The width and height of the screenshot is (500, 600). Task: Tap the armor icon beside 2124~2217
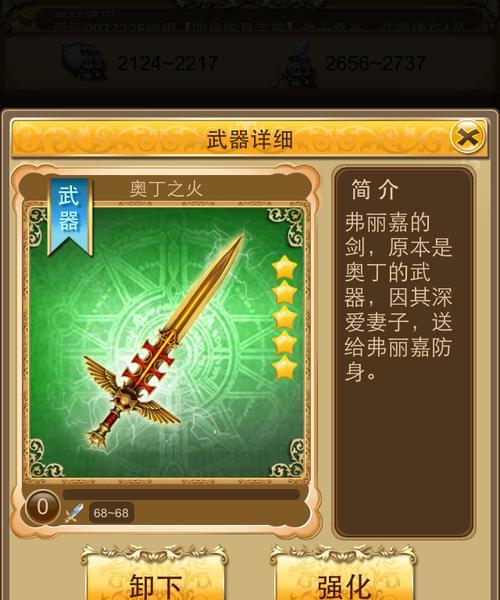(x=84, y=61)
